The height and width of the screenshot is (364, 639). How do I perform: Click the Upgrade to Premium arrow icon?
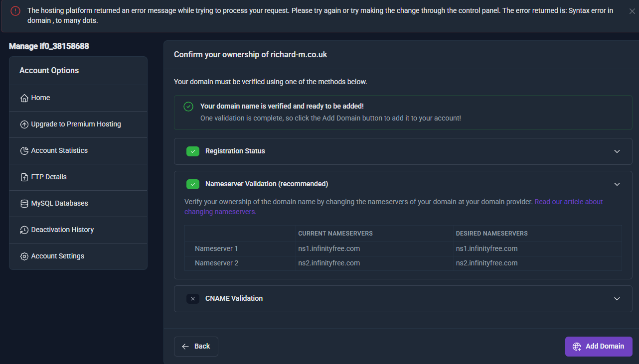[24, 124]
